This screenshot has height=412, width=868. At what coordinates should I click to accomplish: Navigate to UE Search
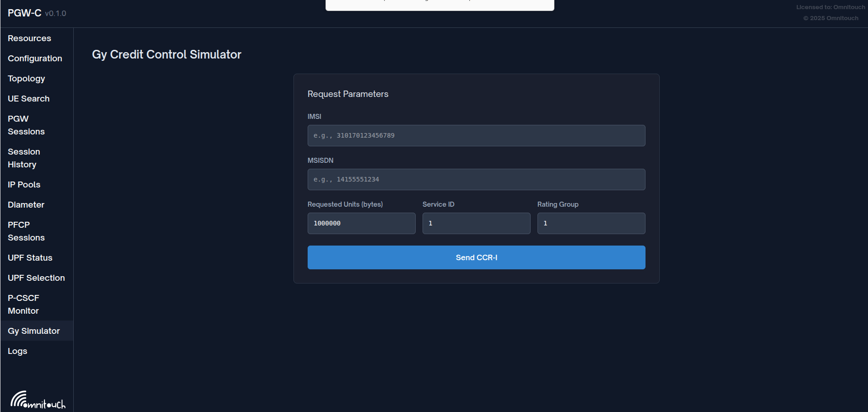point(28,99)
